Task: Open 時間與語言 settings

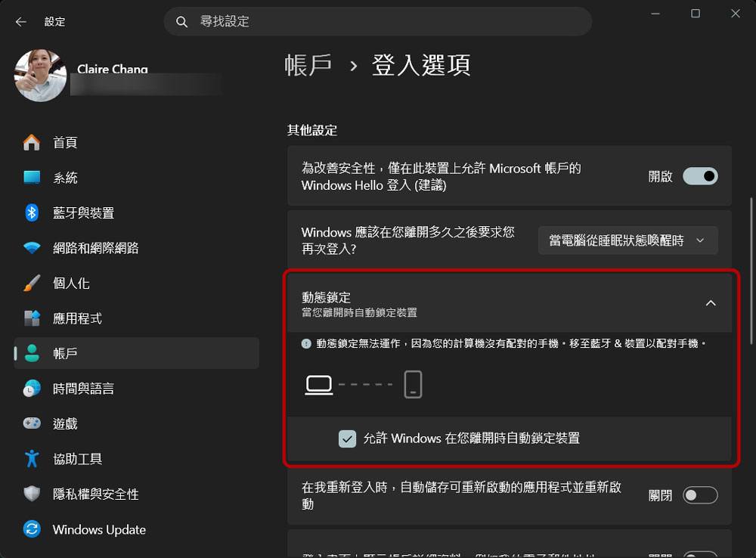Action: pos(136,389)
